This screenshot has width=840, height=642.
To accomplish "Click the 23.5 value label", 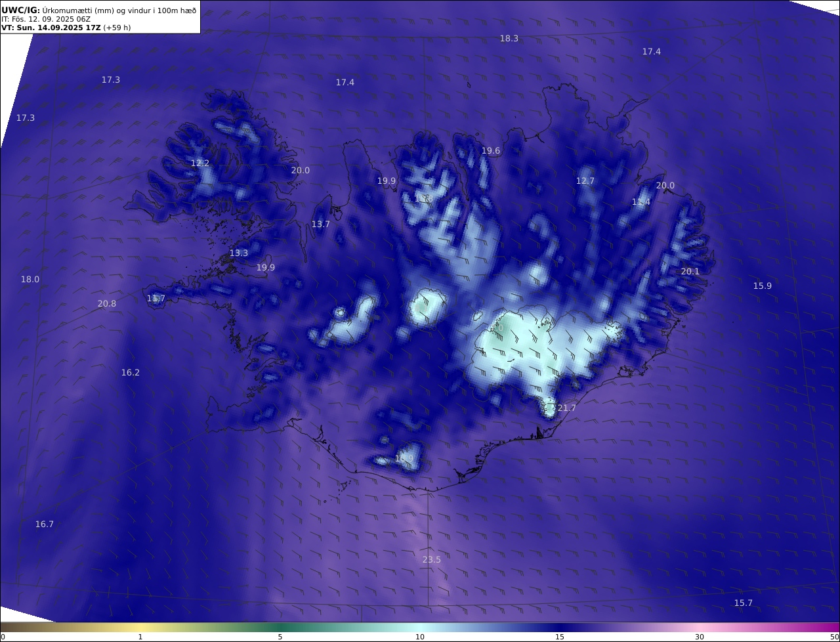I will (x=431, y=560).
